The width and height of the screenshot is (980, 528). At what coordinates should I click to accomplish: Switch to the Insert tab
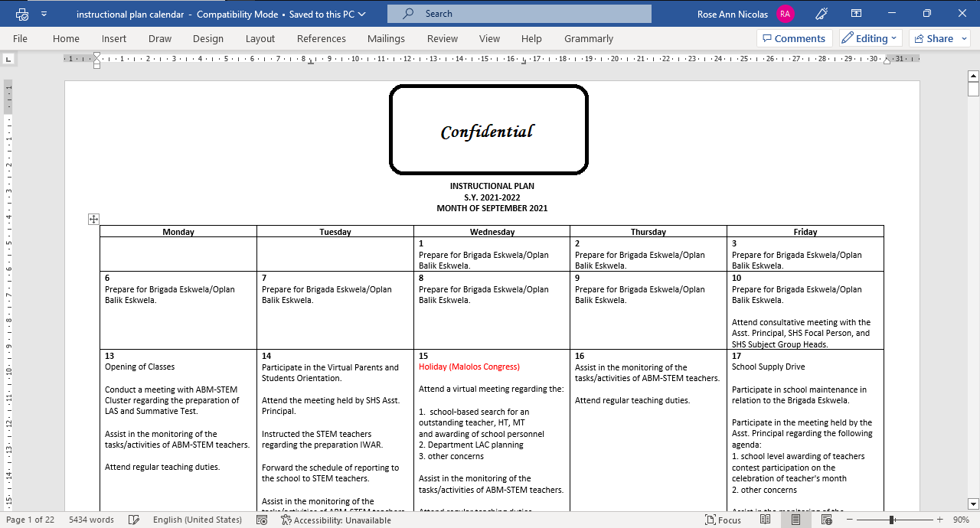(x=114, y=38)
